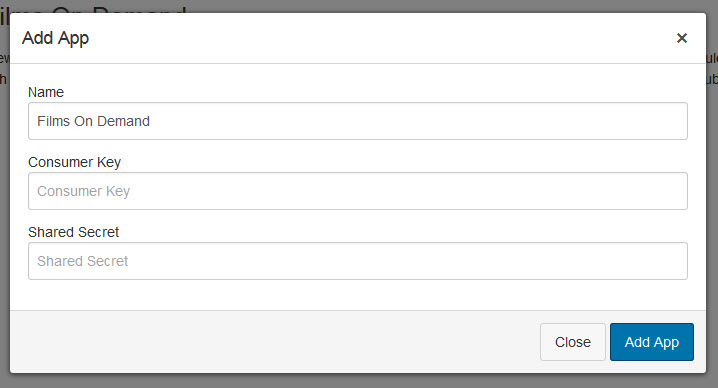Click the Shared Secret field label

[73, 232]
